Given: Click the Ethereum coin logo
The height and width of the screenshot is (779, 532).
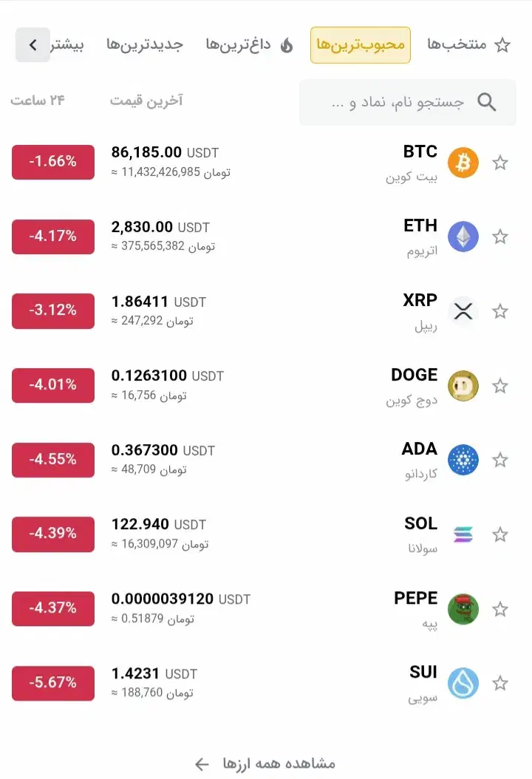Looking at the screenshot, I should 463,237.
